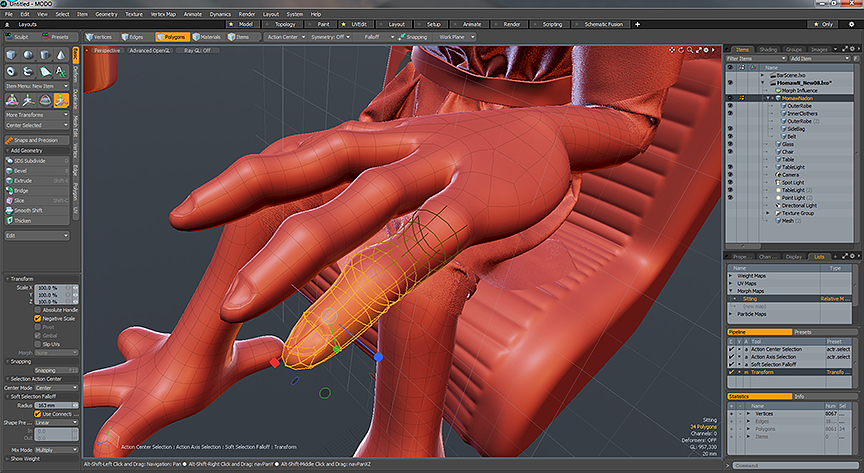
Task: Activate the Move tool icon
Action: click(x=28, y=100)
